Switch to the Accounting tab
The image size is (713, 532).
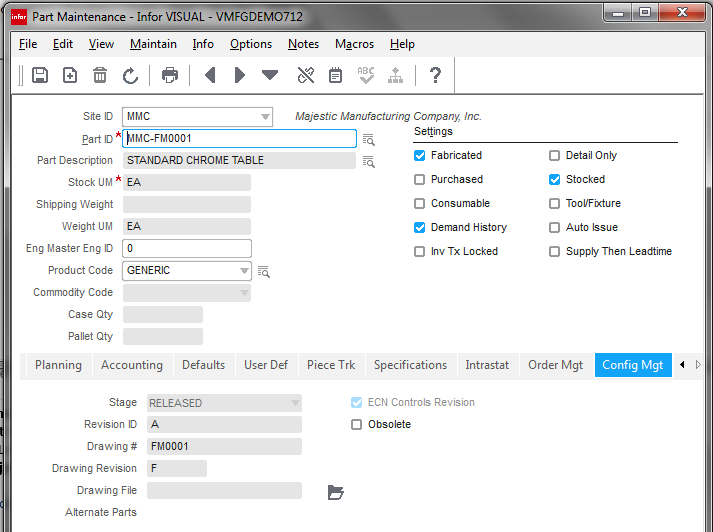[132, 365]
